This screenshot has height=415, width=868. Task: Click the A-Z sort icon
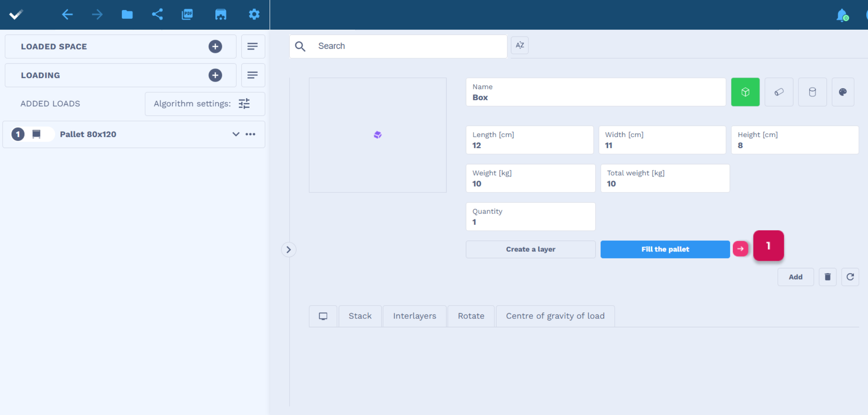[519, 45]
